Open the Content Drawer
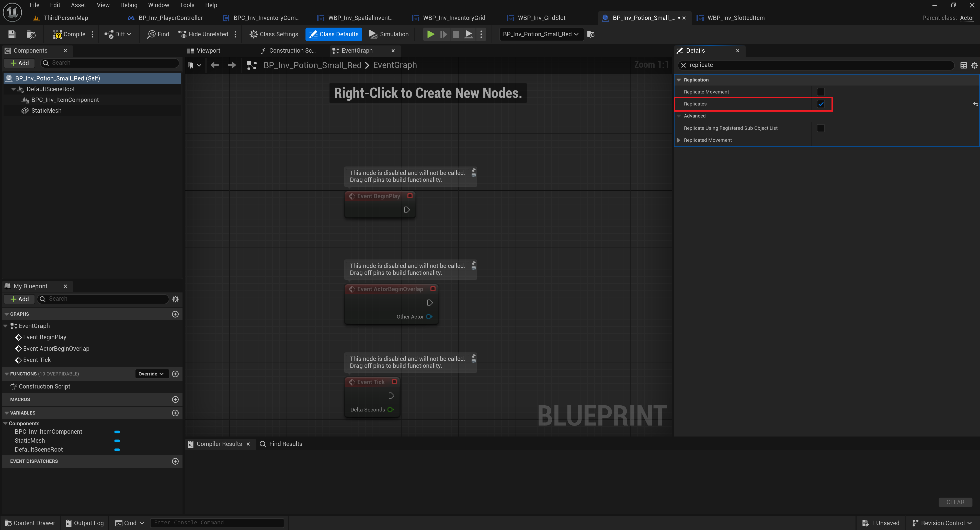This screenshot has width=980, height=530. click(30, 523)
